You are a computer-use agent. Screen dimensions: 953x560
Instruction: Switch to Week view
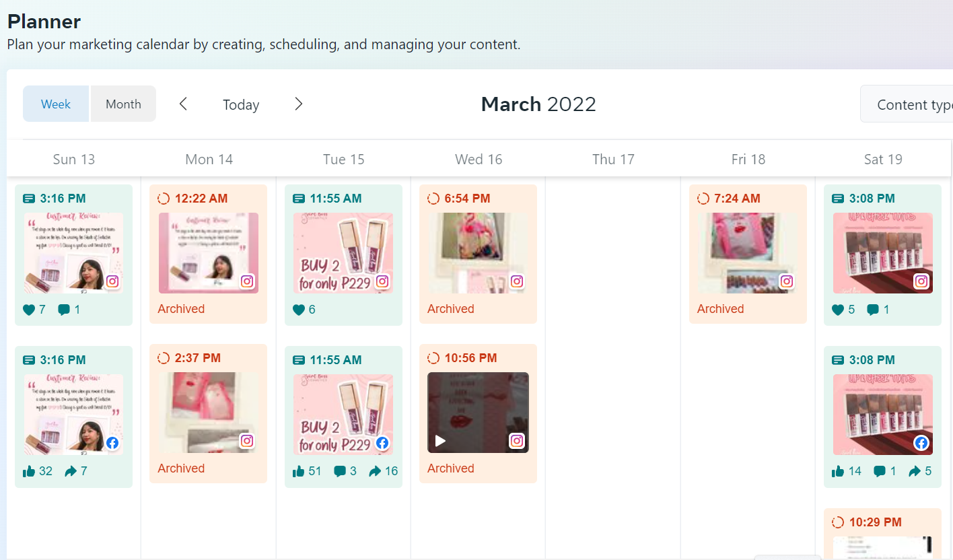coord(56,104)
